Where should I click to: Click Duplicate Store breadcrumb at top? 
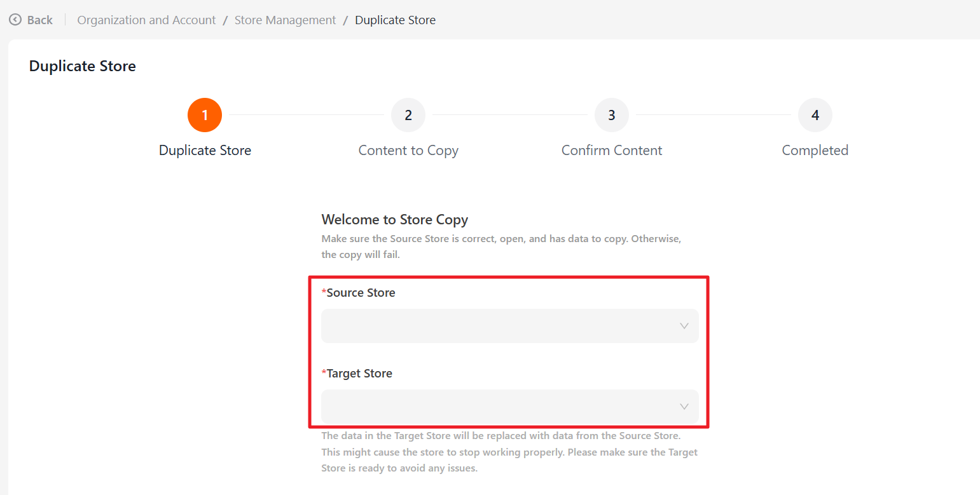coord(395,20)
